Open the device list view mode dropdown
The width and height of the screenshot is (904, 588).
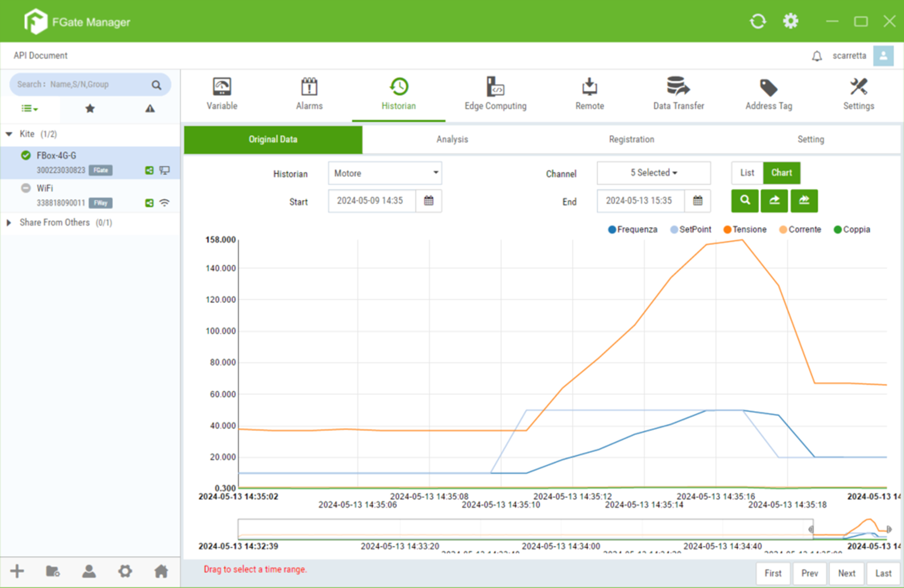29,108
